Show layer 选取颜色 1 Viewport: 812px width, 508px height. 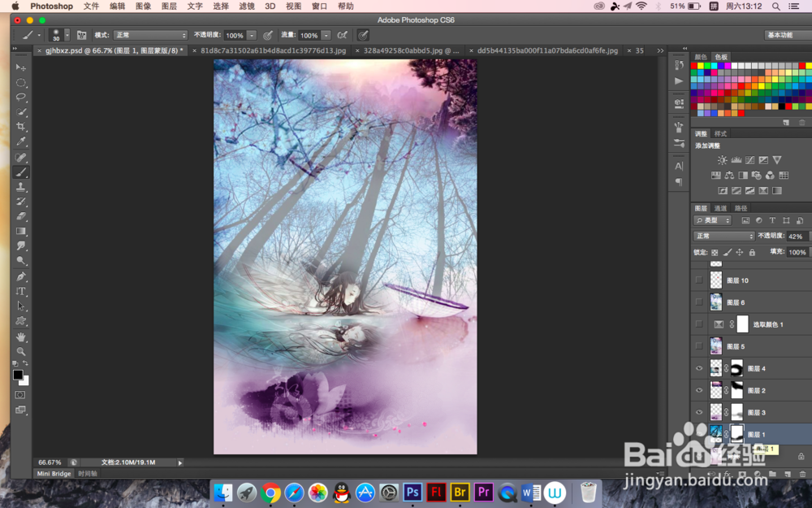699,324
